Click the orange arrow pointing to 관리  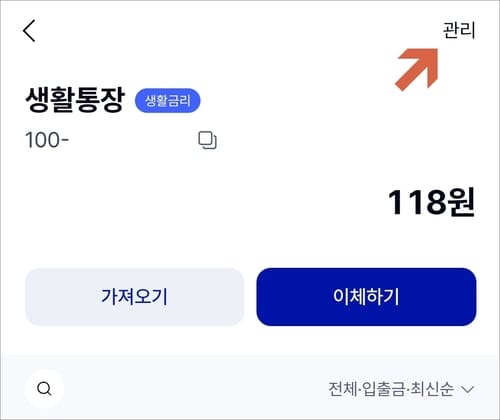(x=417, y=69)
